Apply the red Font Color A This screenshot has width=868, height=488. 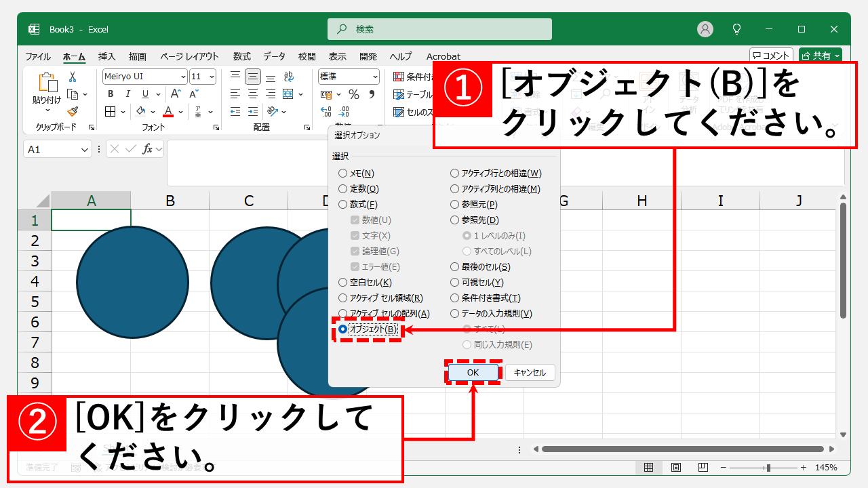tap(168, 111)
